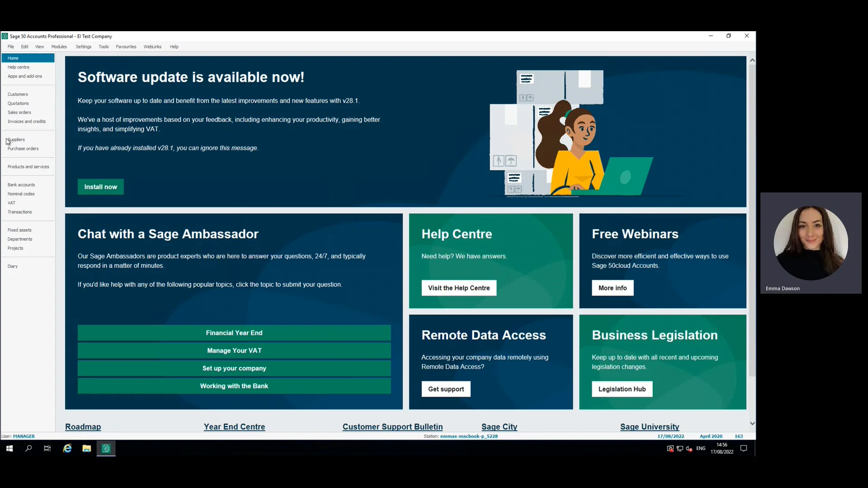Open the Settings menu
The height and width of the screenshot is (488, 868).
point(83,47)
